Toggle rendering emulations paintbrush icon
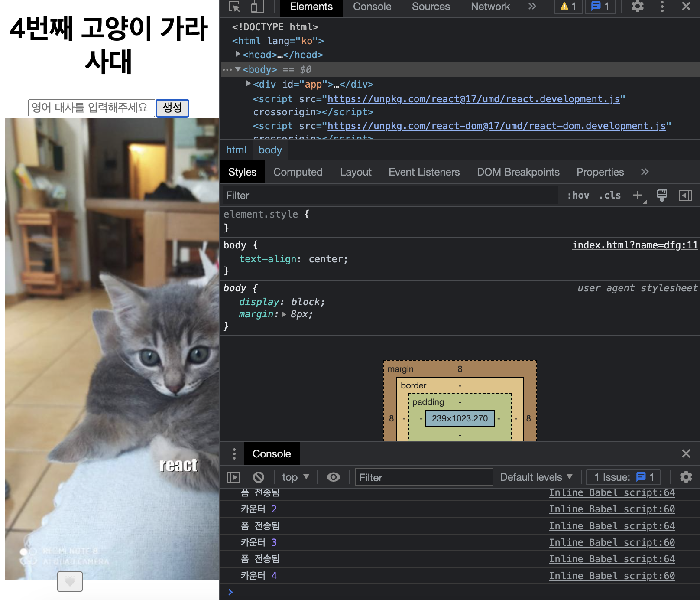Image resolution: width=700 pixels, height=600 pixels. click(662, 196)
